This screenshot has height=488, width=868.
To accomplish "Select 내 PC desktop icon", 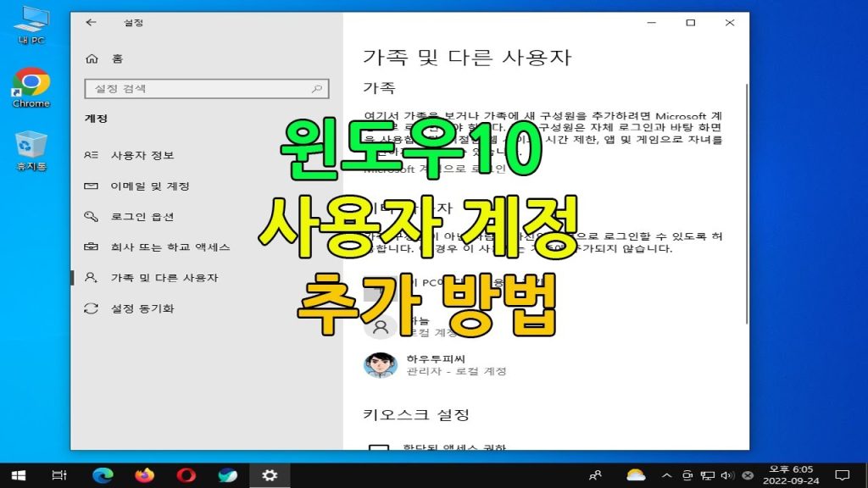I will coord(31,24).
